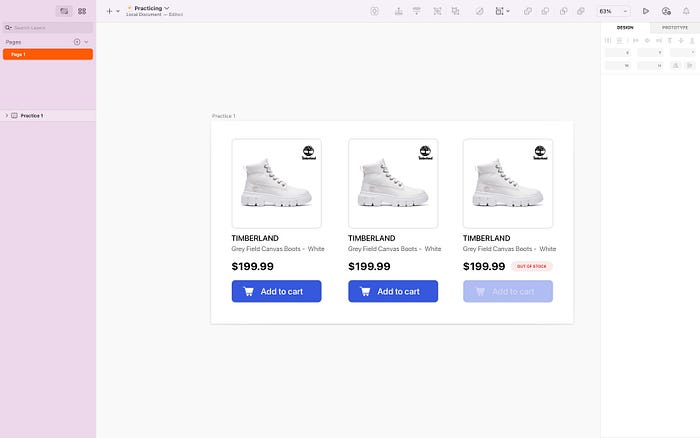The width and height of the screenshot is (700, 438).
Task: Collapse the Pages list chevron
Action: pyautogui.click(x=86, y=42)
